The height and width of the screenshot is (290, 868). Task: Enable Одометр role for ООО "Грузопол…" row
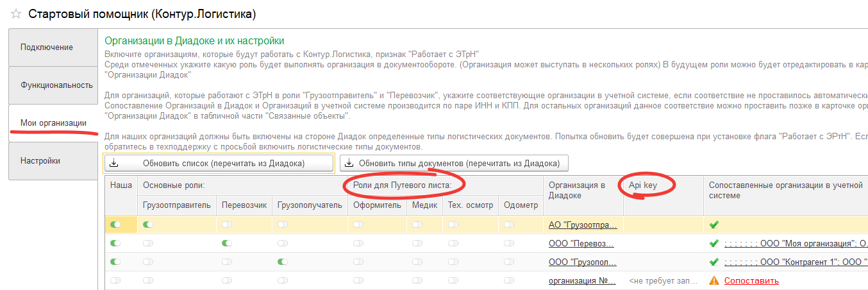pyautogui.click(x=510, y=262)
